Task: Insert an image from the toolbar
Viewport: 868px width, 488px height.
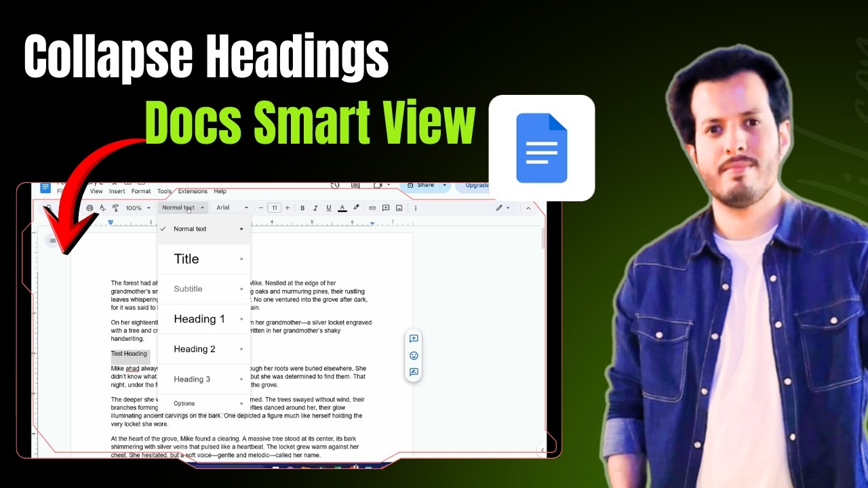Action: (399, 208)
